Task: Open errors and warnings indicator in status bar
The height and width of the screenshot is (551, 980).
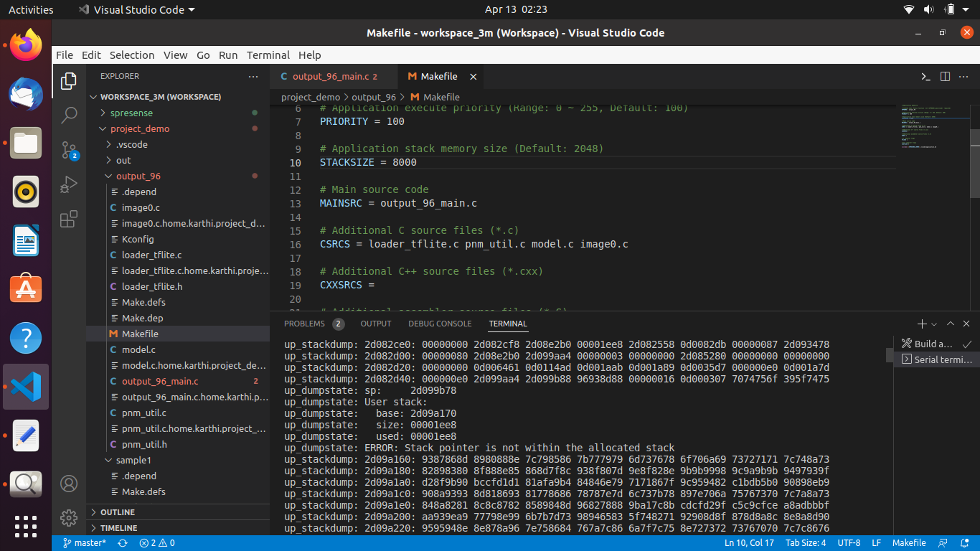Action: pos(157,543)
